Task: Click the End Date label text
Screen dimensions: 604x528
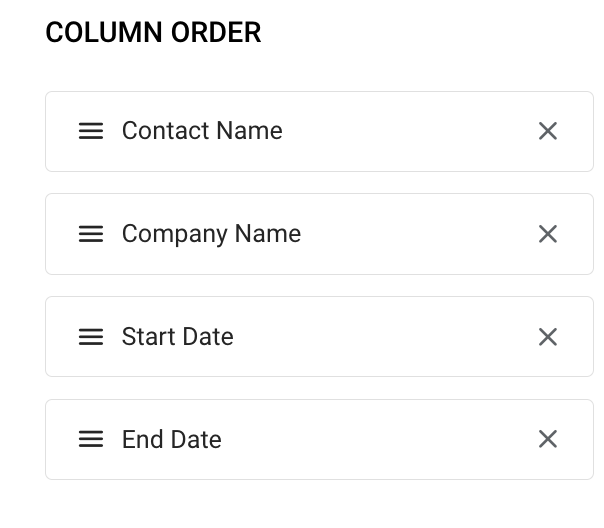Action: pos(171,439)
